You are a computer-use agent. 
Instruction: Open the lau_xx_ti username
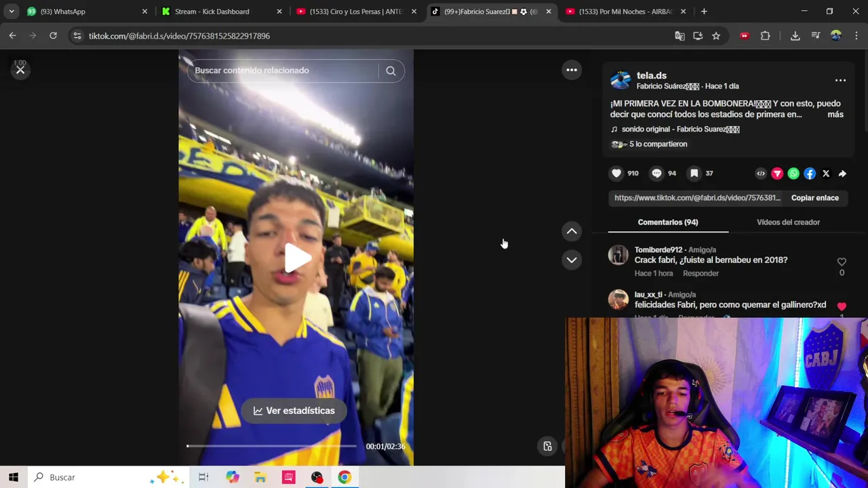coord(648,295)
